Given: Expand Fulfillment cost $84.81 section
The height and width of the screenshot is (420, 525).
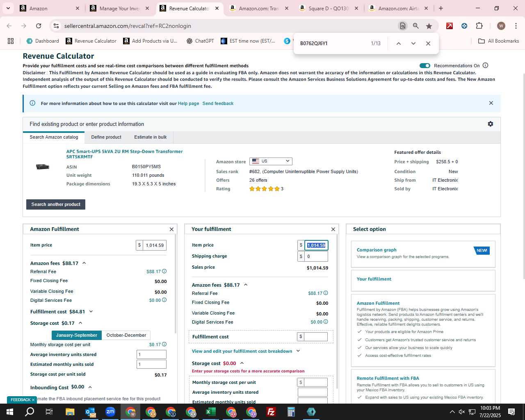Looking at the screenshot, I should click(91, 311).
